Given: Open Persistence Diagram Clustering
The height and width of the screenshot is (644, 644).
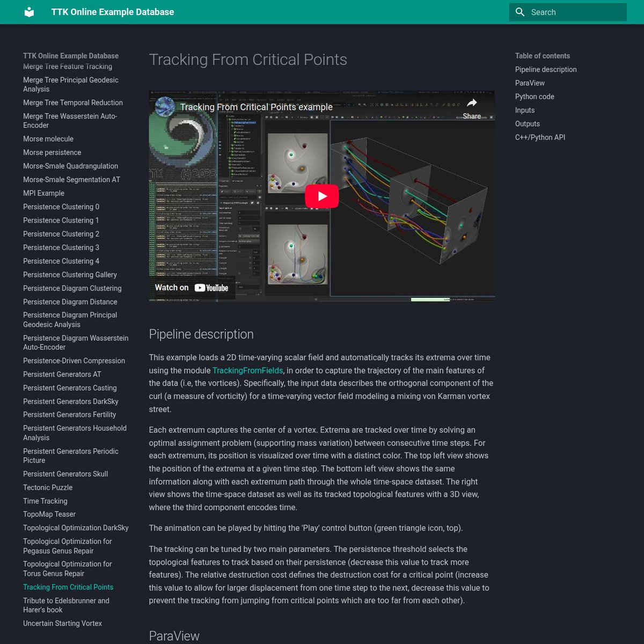Looking at the screenshot, I should click(x=72, y=288).
